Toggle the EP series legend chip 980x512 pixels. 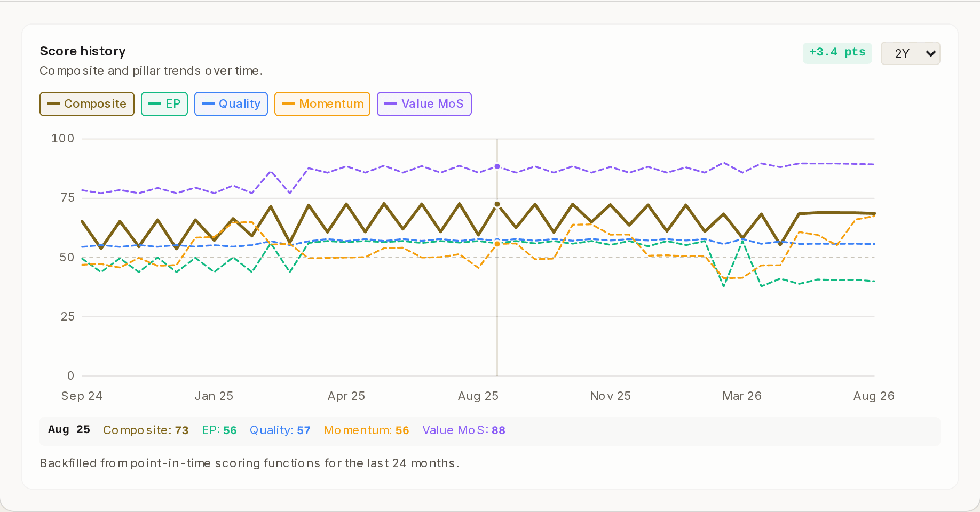pos(164,104)
